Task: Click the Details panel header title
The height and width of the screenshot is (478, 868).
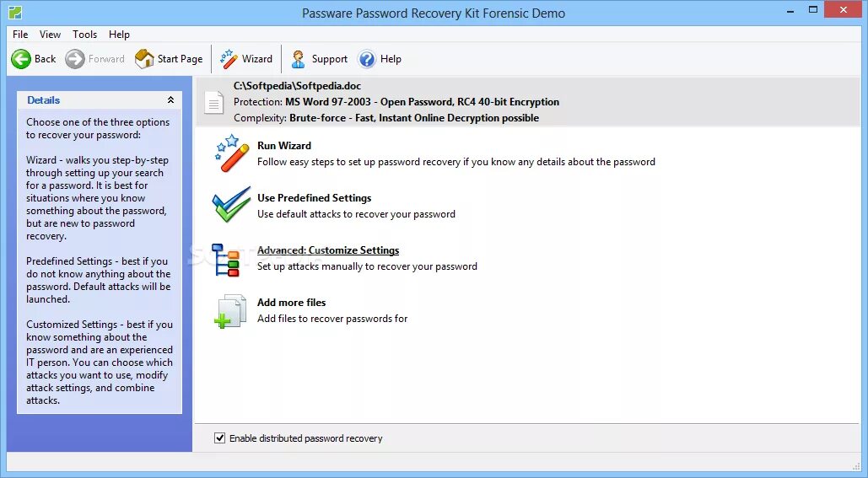Action: [44, 100]
